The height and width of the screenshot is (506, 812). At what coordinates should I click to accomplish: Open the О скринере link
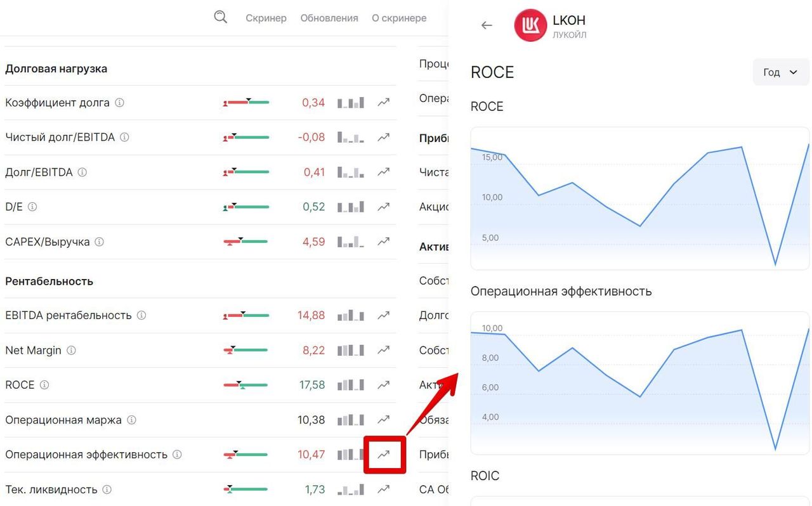[399, 18]
